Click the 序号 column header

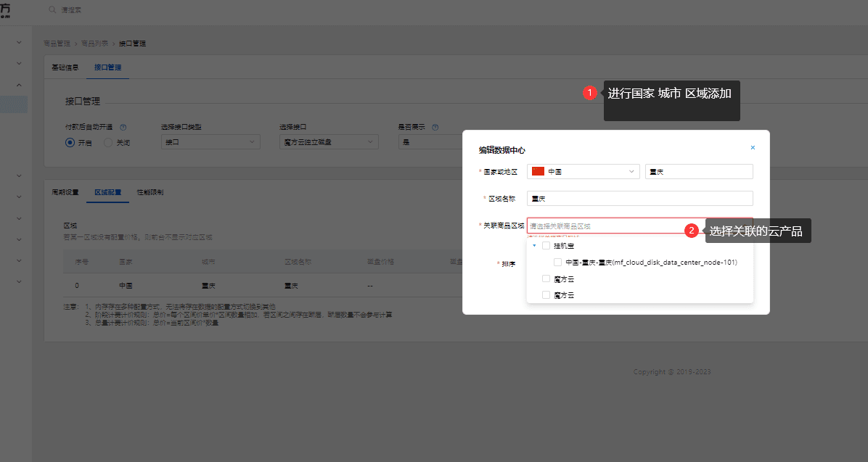[82, 262]
